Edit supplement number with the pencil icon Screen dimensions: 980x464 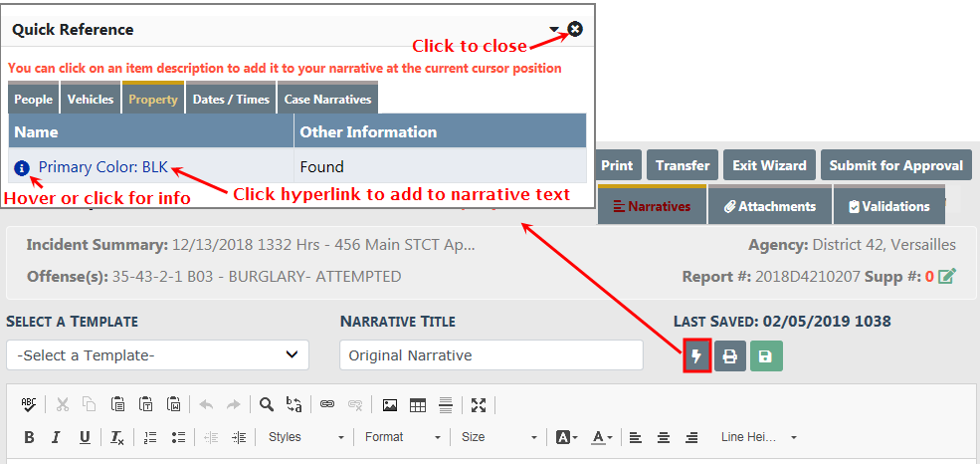coord(947,276)
